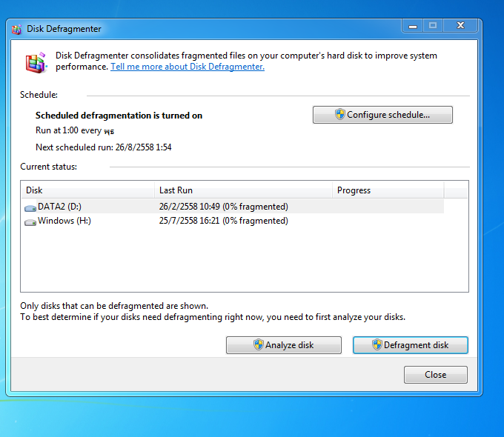Click last run 25/7/2558 16:21 cell
The height and width of the screenshot is (437, 504).
[223, 221]
